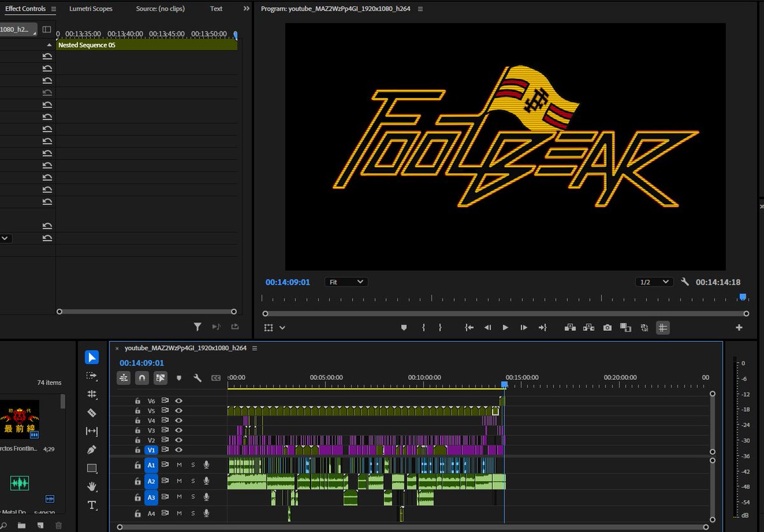Open the 1/2 playback resolution dropdown
The width and height of the screenshot is (764, 532).
coord(654,282)
